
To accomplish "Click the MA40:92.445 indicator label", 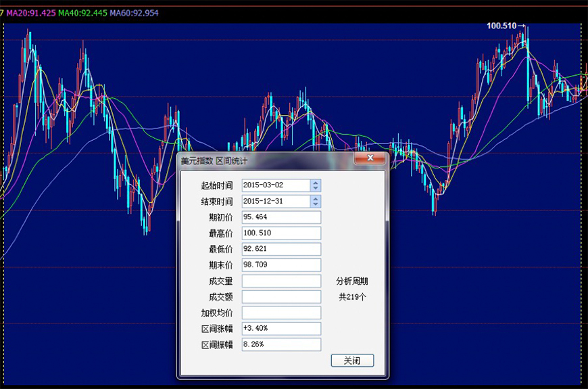I will tap(83, 13).
